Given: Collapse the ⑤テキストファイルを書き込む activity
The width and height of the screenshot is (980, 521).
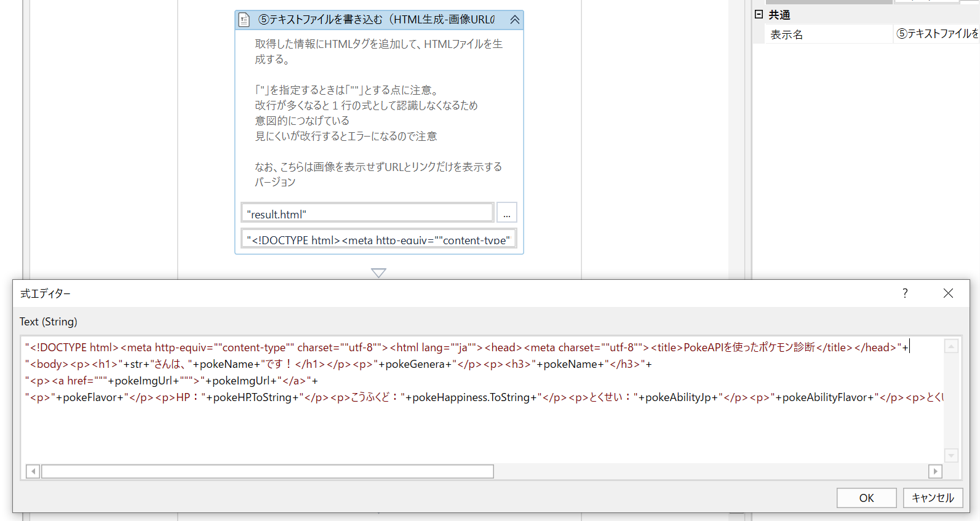Looking at the screenshot, I should point(515,20).
